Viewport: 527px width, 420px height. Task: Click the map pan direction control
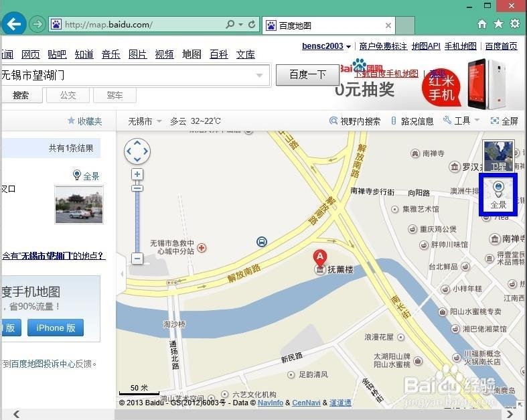click(137, 151)
